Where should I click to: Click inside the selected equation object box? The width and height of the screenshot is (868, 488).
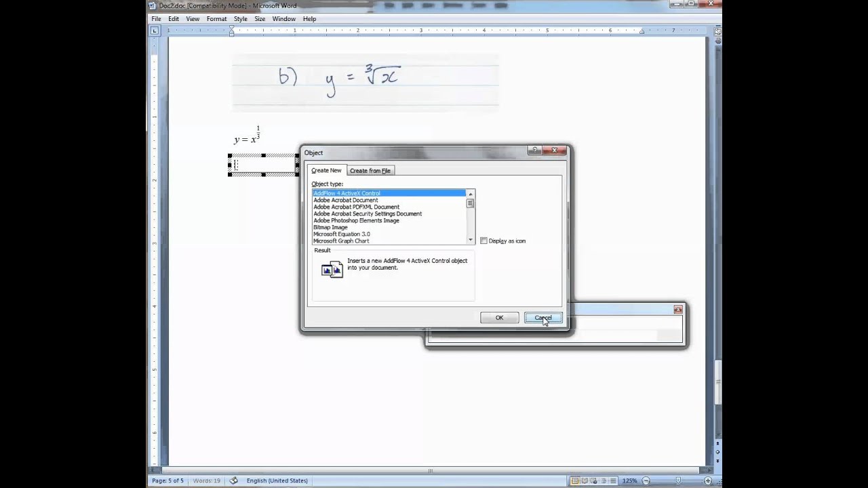263,165
